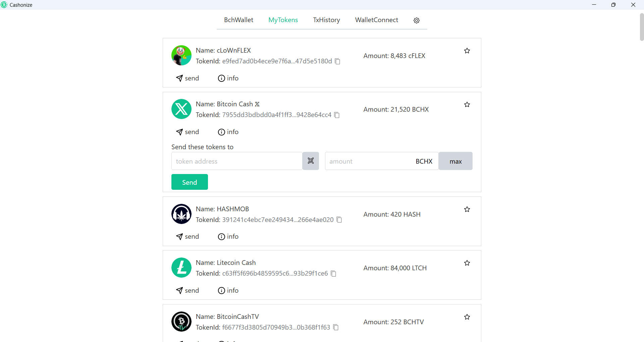
Task: Open the BchWallet tab
Action: [238, 20]
